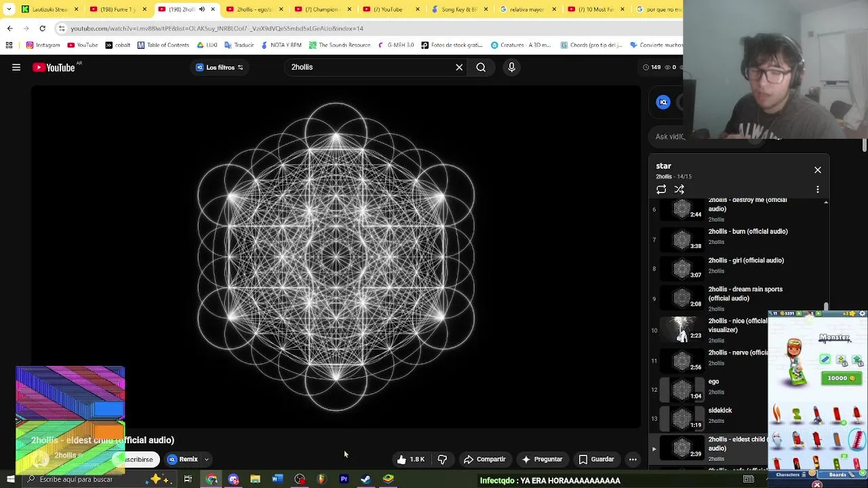Click the Remix button
This screenshot has width=868, height=488.
[x=183, y=460]
